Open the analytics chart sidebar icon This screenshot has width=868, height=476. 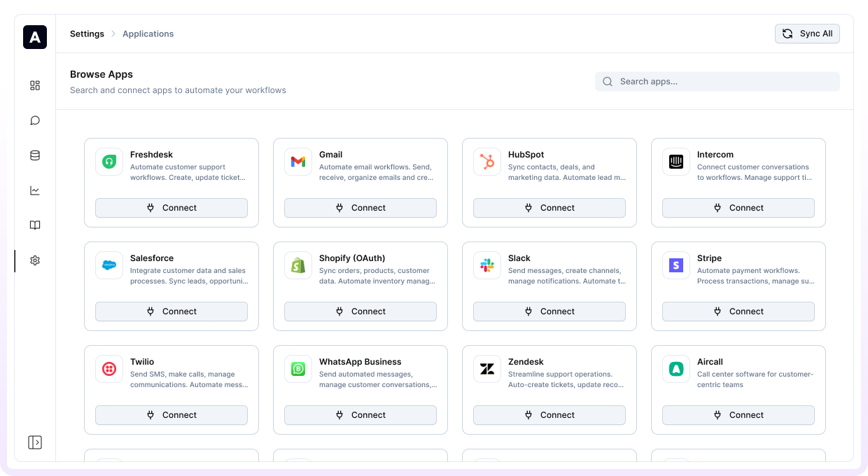point(35,190)
